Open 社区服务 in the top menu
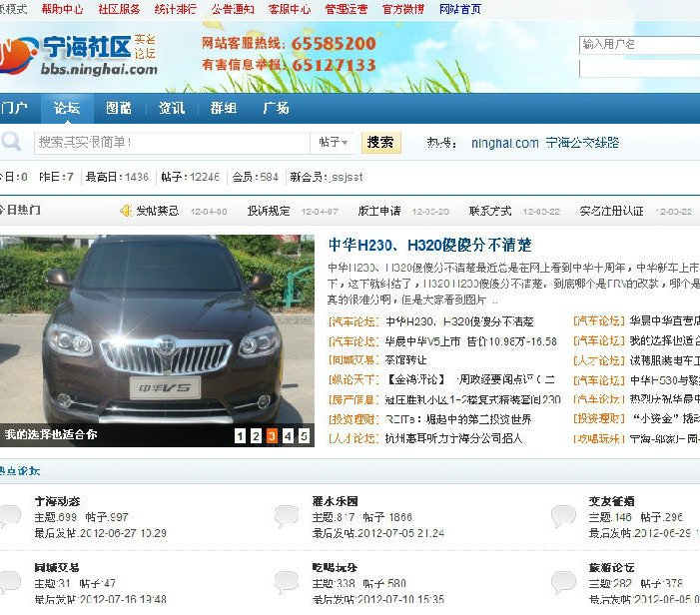 point(119,9)
